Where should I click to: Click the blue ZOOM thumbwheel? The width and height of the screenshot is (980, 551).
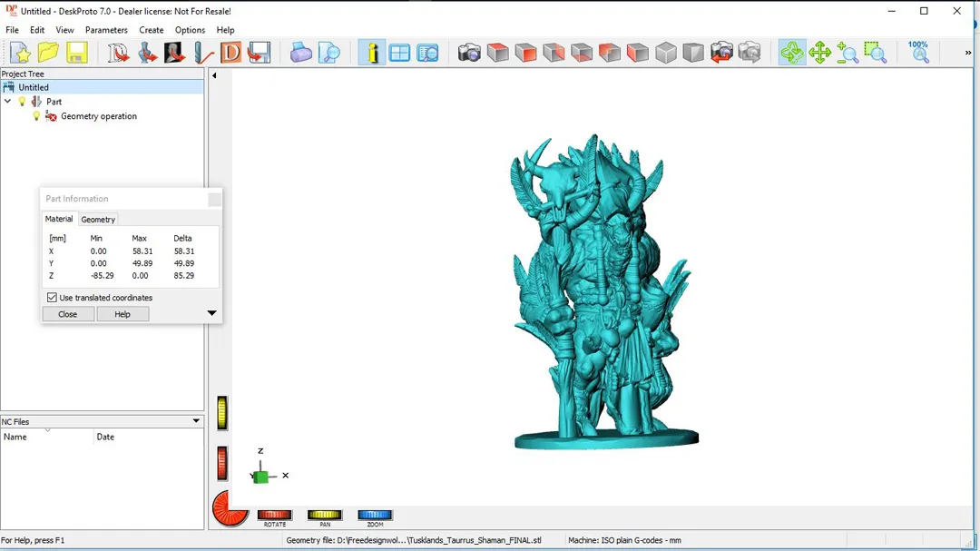coord(375,515)
